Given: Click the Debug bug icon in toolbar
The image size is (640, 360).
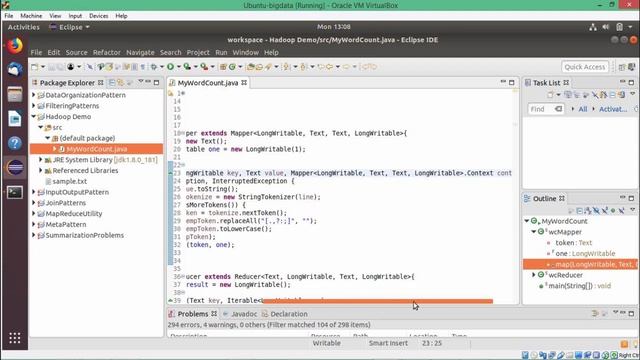Looking at the screenshot, I should click(153, 67).
